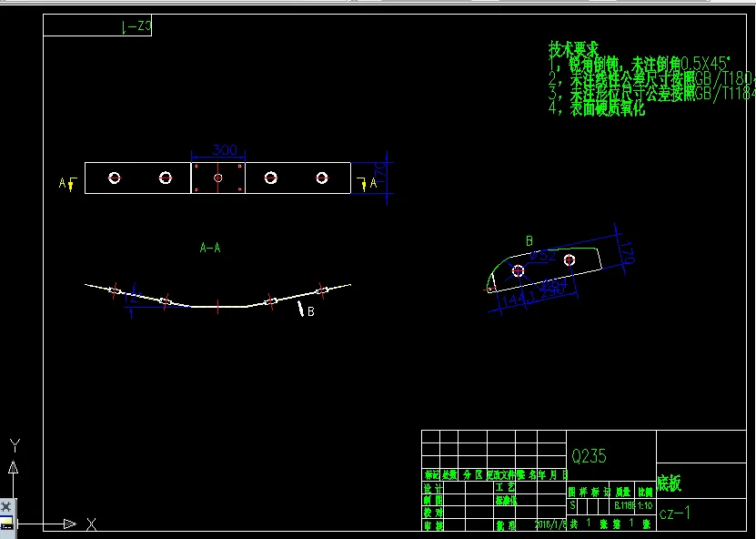756x539 pixels.
Task: Select the 工艺 cell in title block
Action: coord(505,488)
